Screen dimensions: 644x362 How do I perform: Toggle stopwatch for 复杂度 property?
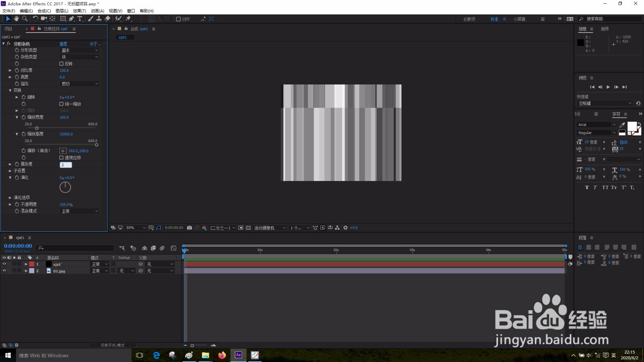tap(17, 164)
